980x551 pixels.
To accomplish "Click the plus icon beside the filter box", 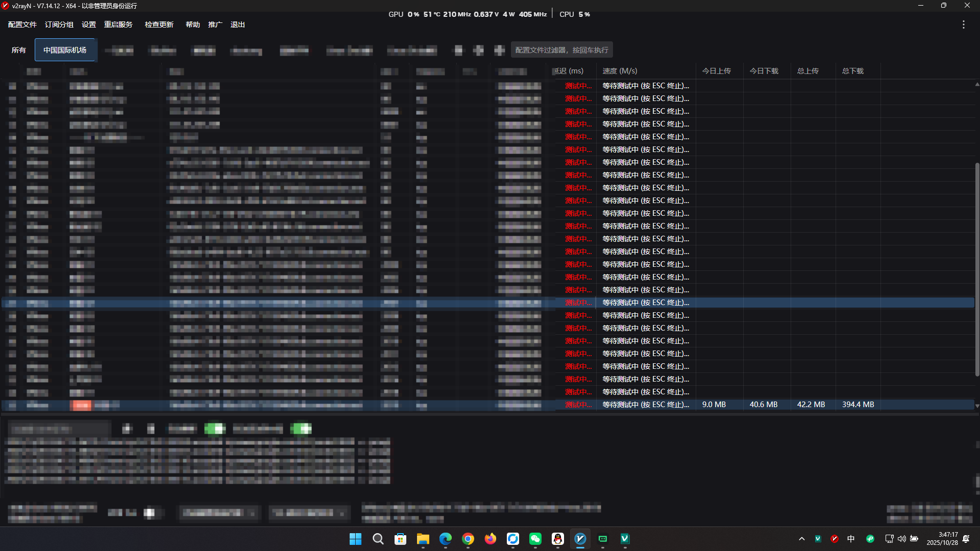I will click(x=499, y=50).
